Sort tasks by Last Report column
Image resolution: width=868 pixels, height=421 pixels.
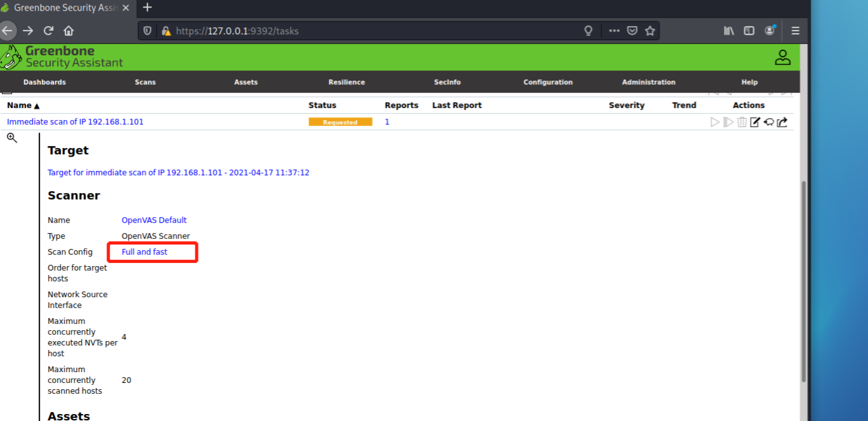click(x=457, y=105)
